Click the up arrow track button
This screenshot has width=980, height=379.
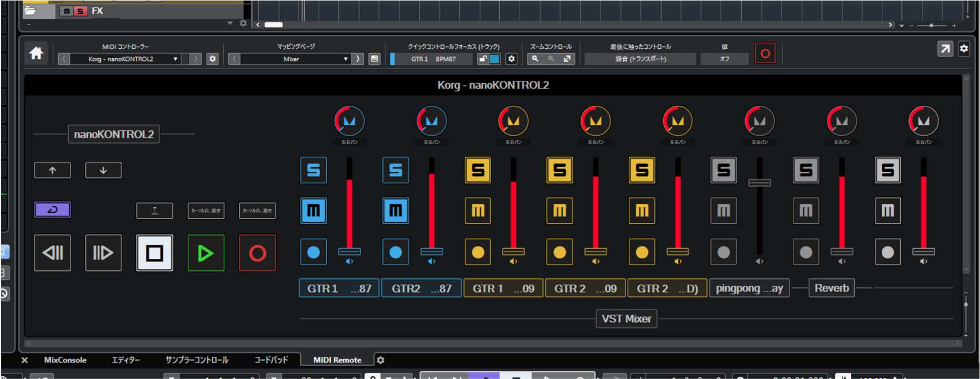53,170
